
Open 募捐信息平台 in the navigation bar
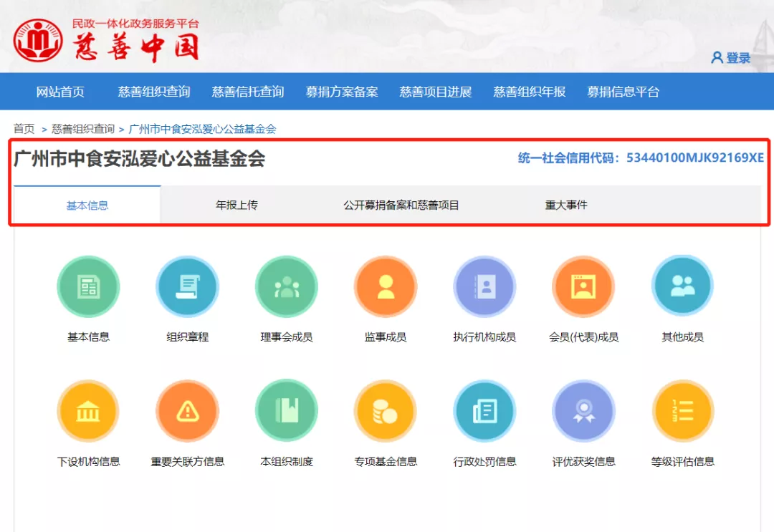tap(623, 92)
